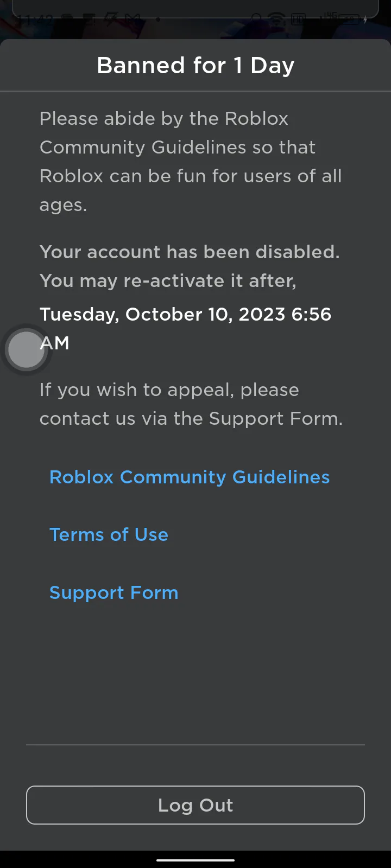Click the "Your account has been disabled" text
The height and width of the screenshot is (868, 391).
pos(190,252)
